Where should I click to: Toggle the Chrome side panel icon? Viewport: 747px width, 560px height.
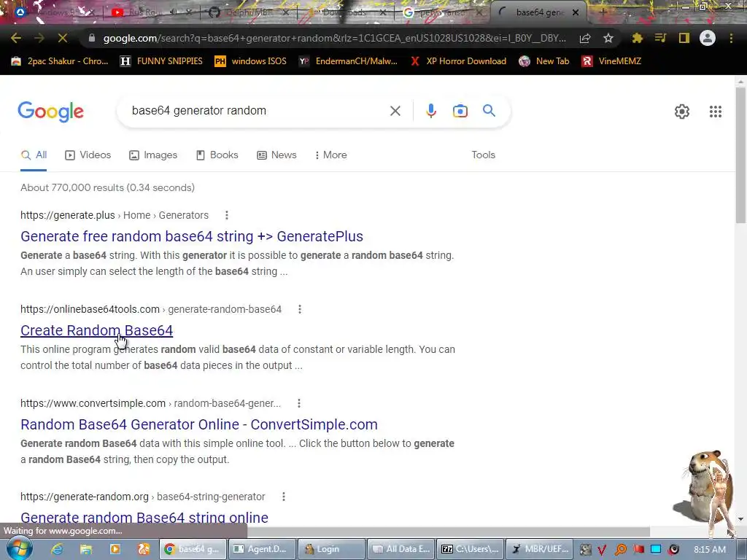click(684, 38)
